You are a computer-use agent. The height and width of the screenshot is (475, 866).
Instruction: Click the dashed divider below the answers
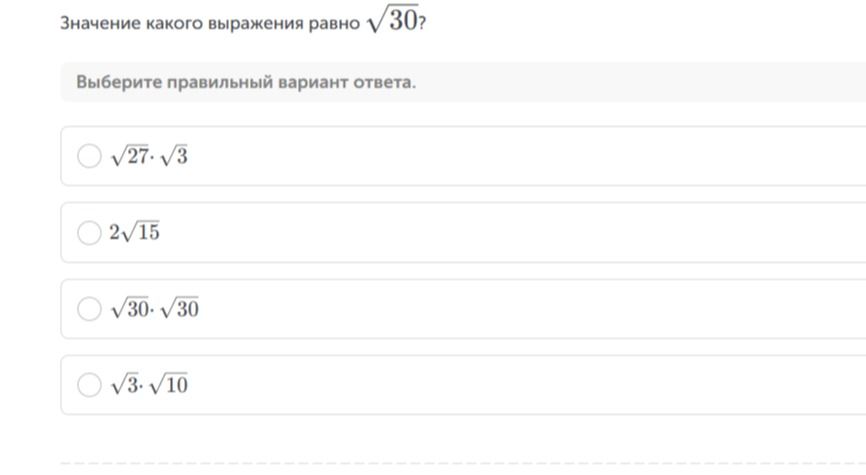tap(463, 463)
